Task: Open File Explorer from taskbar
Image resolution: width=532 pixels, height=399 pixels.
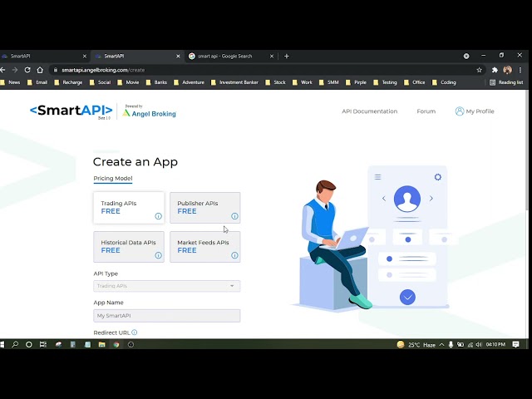Action: (x=101, y=344)
